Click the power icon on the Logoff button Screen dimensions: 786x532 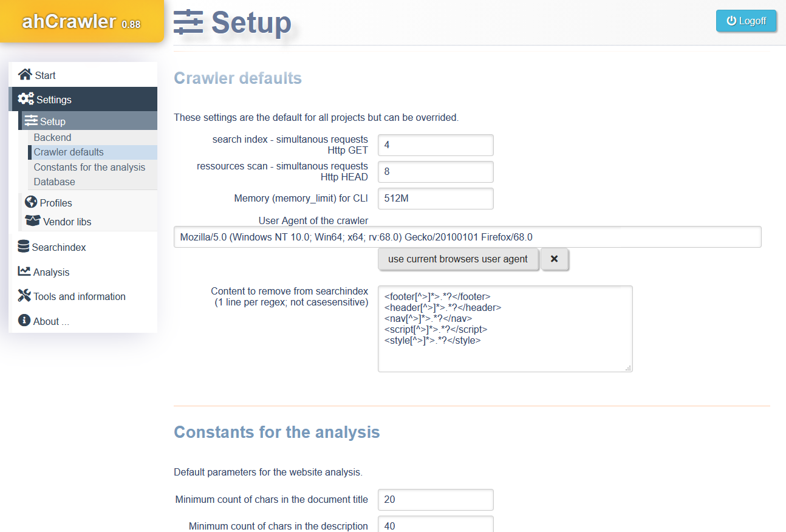[731, 21]
